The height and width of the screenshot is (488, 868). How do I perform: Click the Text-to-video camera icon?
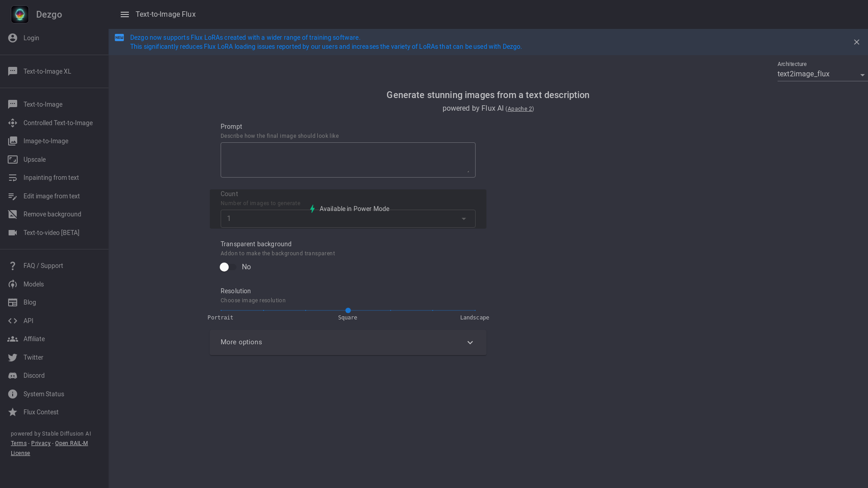13,233
